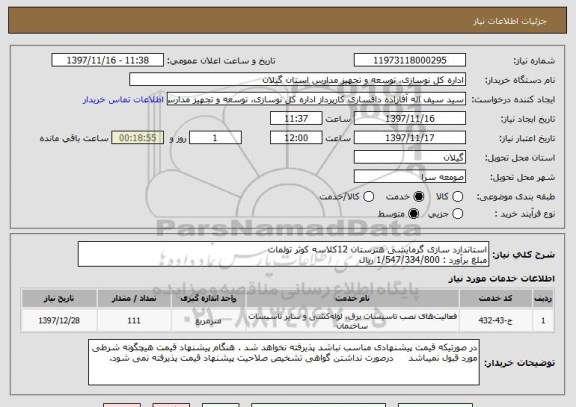Click the validity date field 1397/11/17
Screen dimensions: 576x407
[x=410, y=138]
